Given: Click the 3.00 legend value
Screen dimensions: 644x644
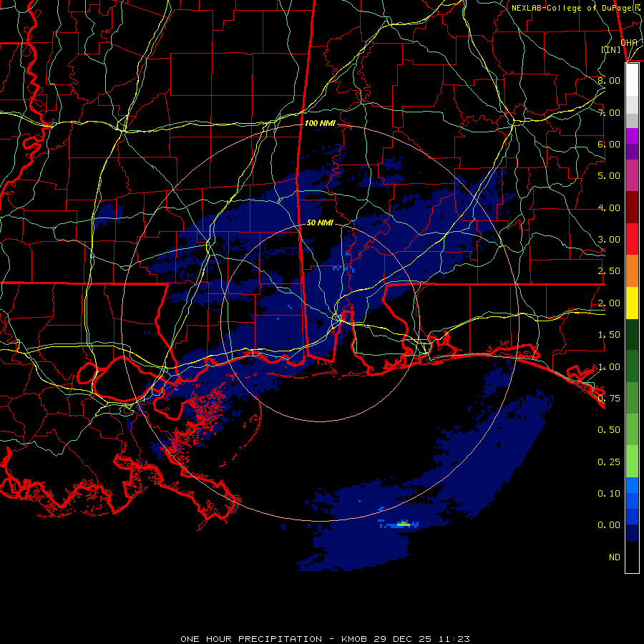Looking at the screenshot, I should [609, 240].
